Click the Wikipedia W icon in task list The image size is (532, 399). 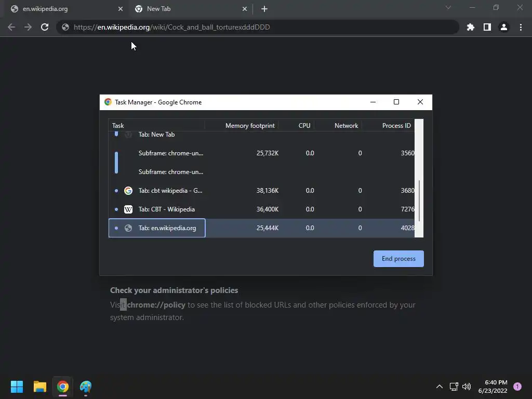128,209
